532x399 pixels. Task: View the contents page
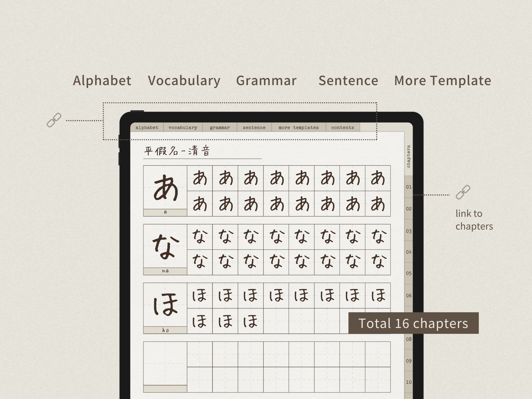[x=342, y=128]
